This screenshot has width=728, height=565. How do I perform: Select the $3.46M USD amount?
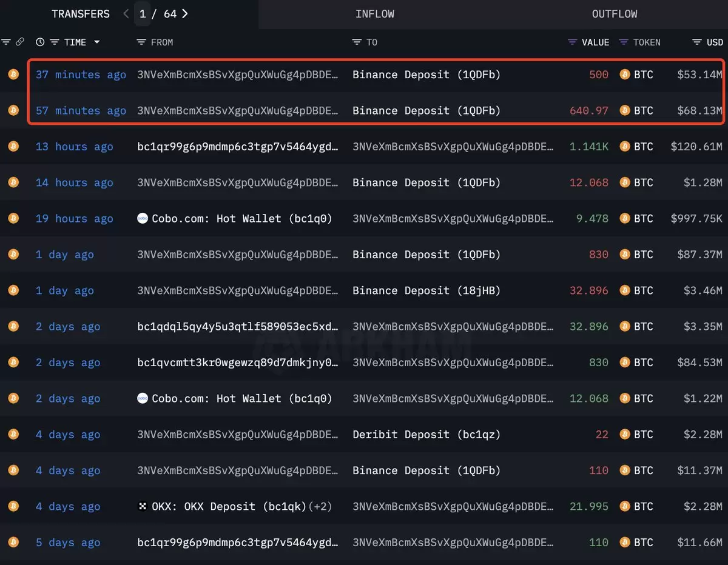703,290
